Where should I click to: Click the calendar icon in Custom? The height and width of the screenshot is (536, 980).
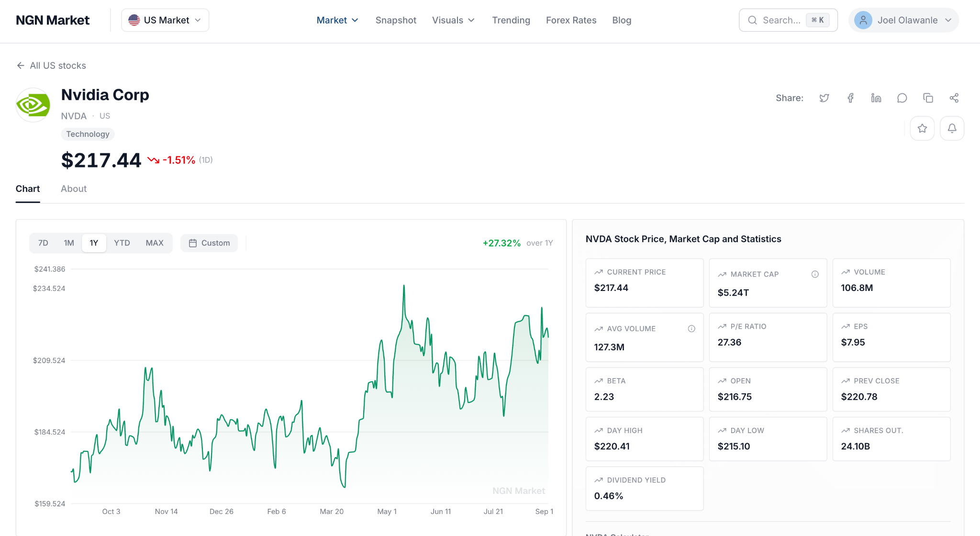(x=193, y=243)
